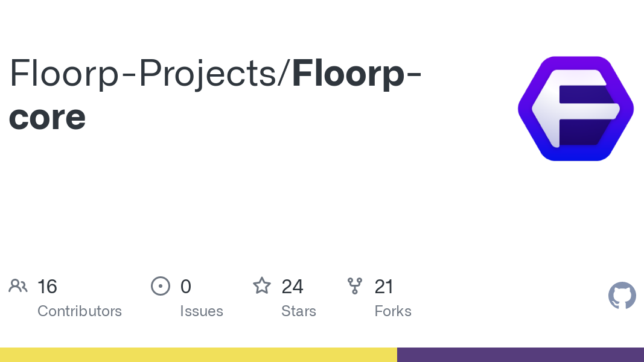Click the bold Floorp- repository text
The height and width of the screenshot is (362, 644).
357,74
